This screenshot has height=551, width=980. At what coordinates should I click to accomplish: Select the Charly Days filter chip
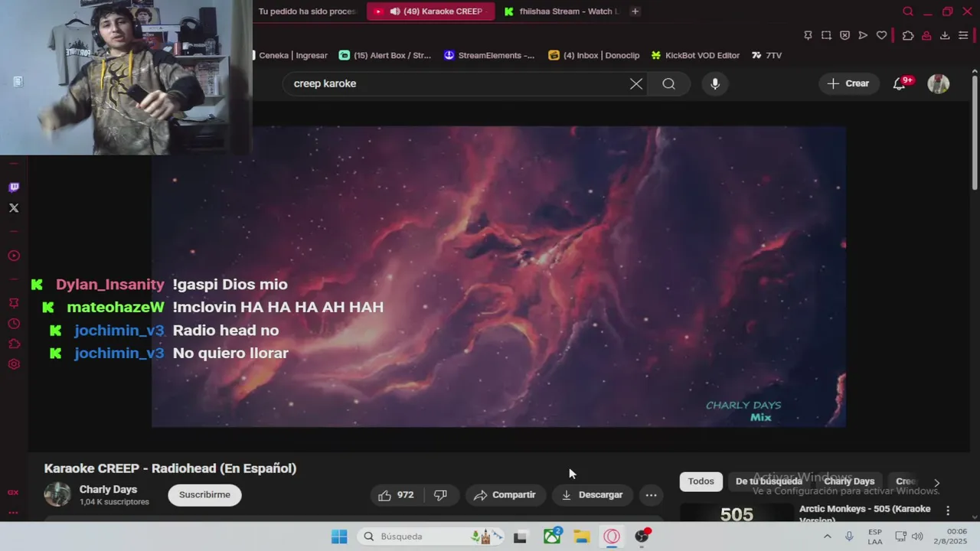(x=849, y=481)
